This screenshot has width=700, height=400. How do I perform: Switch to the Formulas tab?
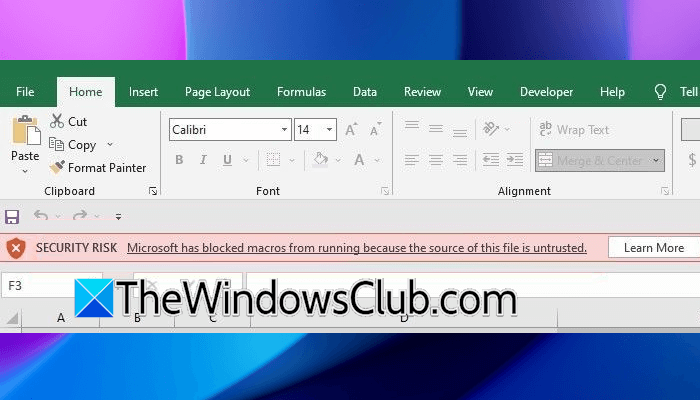click(x=301, y=92)
